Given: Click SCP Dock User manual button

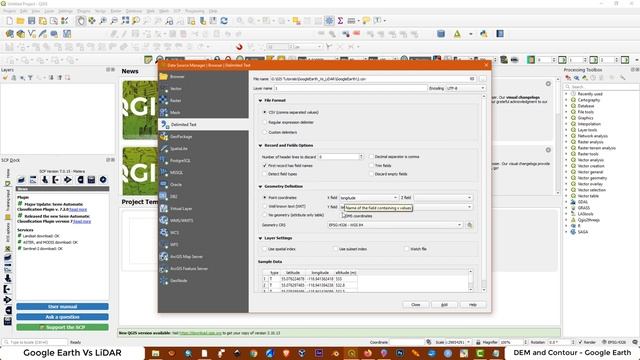Looking at the screenshot, I should [62, 307].
